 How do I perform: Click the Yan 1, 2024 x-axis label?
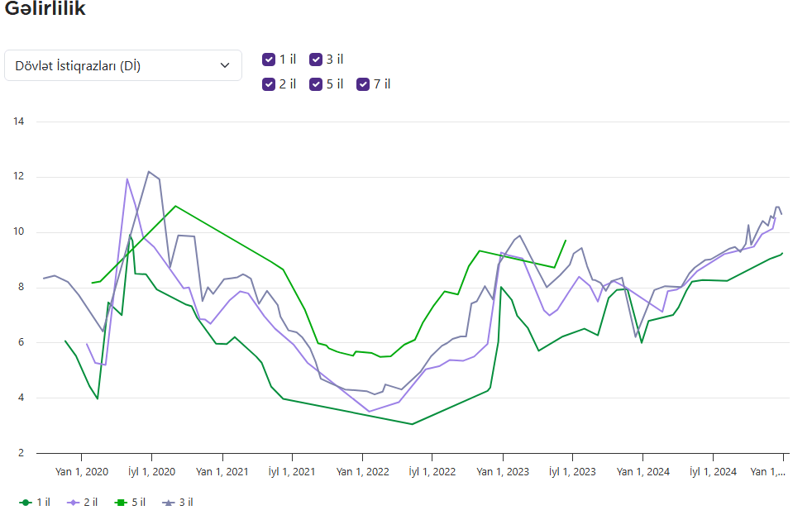pyautogui.click(x=642, y=472)
